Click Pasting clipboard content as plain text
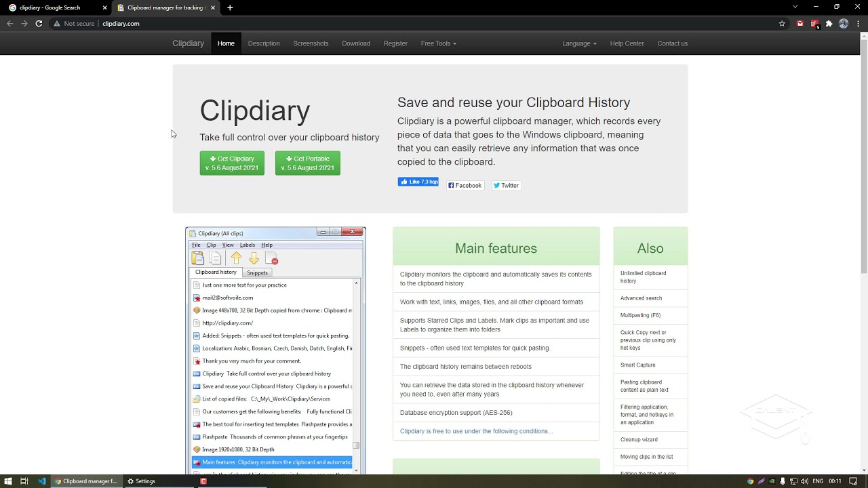This screenshot has height=488, width=868. pyautogui.click(x=650, y=386)
